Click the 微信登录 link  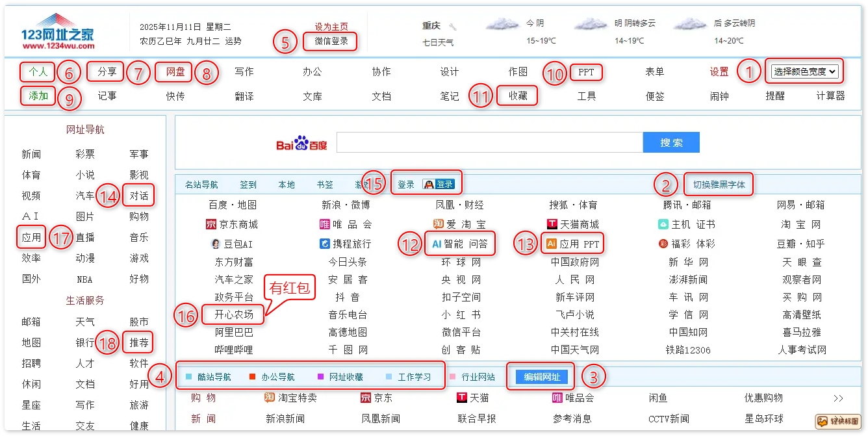pos(331,41)
